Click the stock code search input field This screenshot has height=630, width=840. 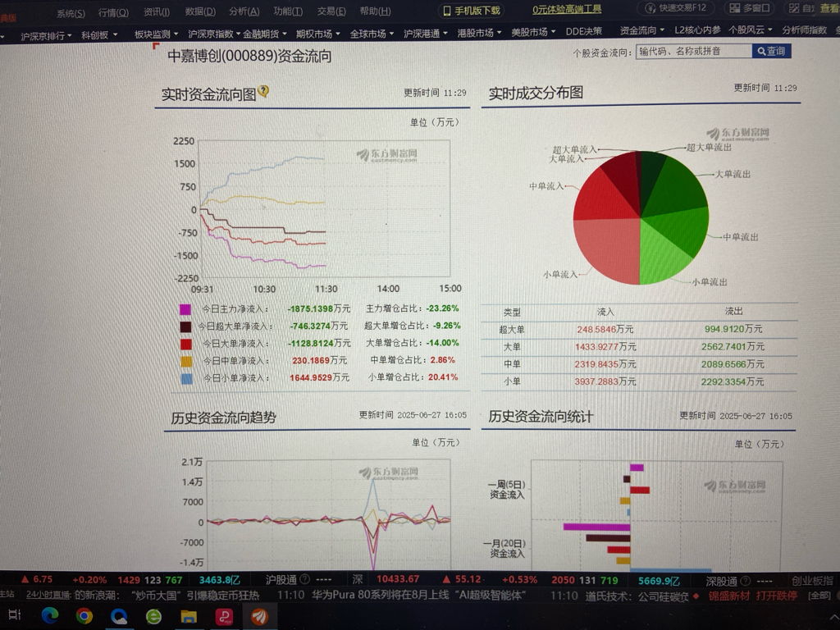pyautogui.click(x=694, y=52)
